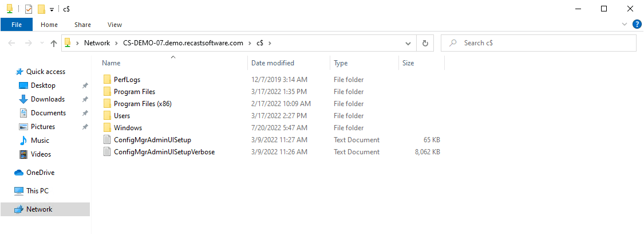This screenshot has width=644, height=234.
Task: Expand the Customize Quick Access Toolbar arrow
Action: (x=52, y=9)
